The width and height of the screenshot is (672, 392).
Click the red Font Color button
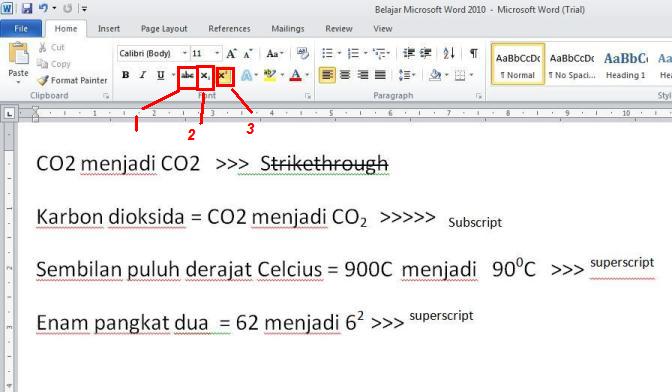(x=296, y=75)
